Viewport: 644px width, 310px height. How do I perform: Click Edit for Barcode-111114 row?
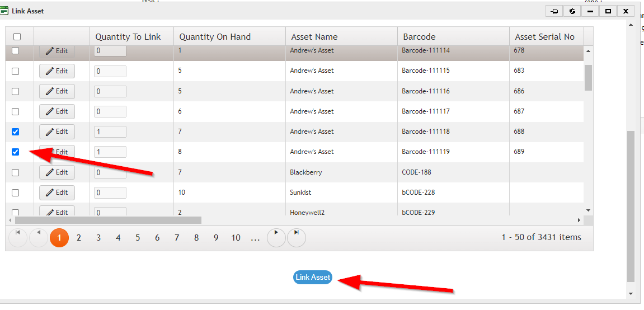click(57, 51)
